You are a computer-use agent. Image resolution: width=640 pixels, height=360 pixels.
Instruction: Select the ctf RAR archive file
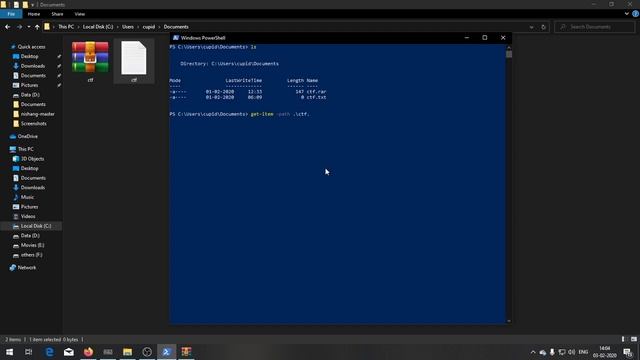point(90,61)
